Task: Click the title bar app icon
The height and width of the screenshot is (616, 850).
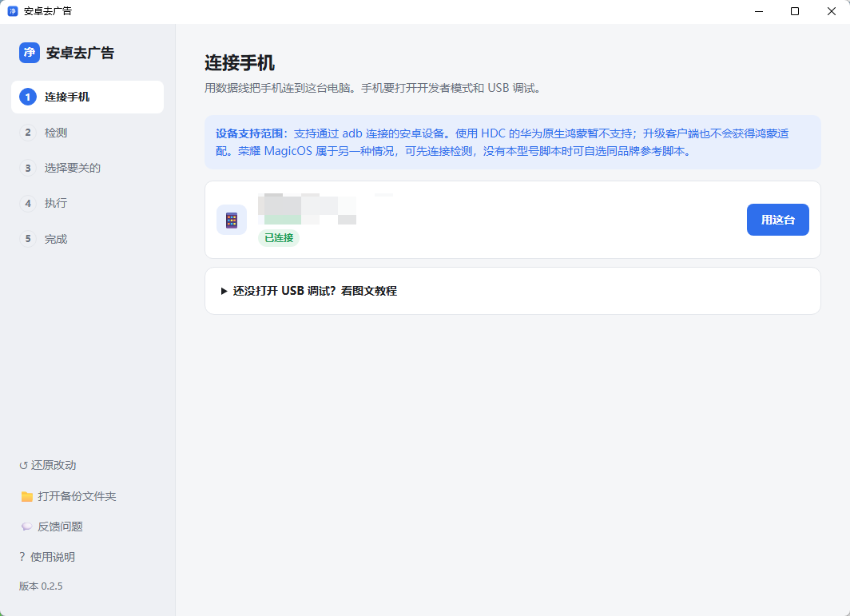Action: pos(13,11)
